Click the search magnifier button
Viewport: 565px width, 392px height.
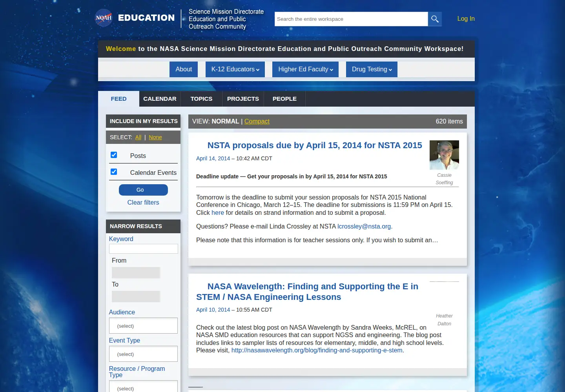coord(435,19)
